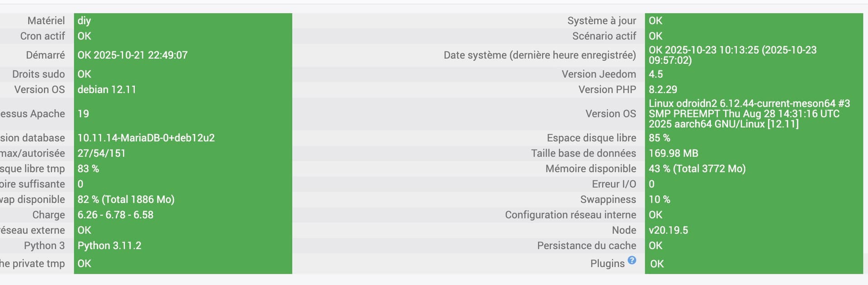The width and height of the screenshot is (868, 285).
Task: Select the 27/54/151 connections value
Action: click(x=101, y=153)
